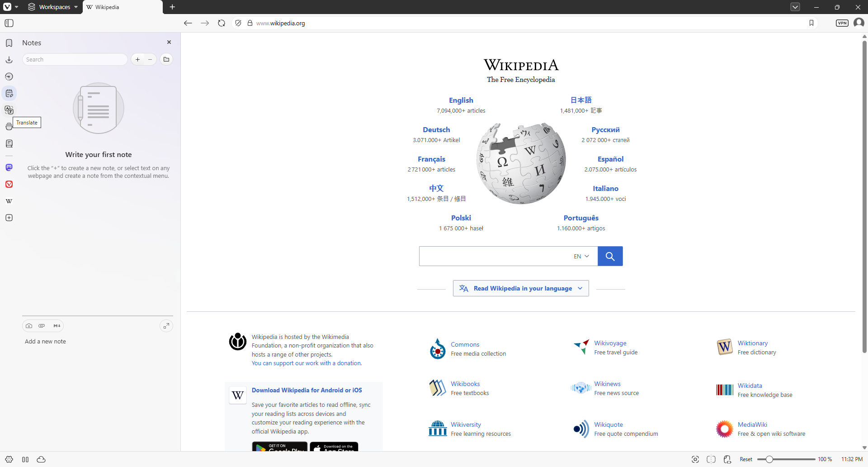Go forward to the next page
The height and width of the screenshot is (467, 868).
[205, 23]
